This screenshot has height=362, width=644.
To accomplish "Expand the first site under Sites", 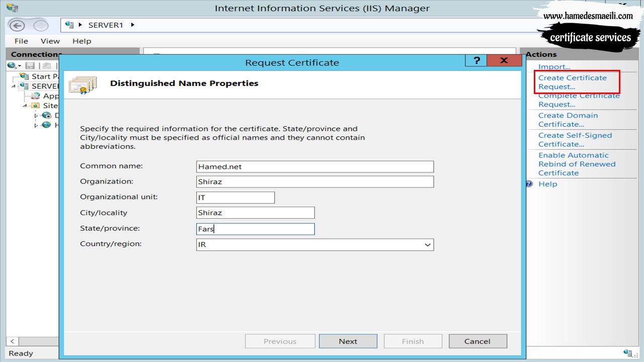I will point(36,116).
